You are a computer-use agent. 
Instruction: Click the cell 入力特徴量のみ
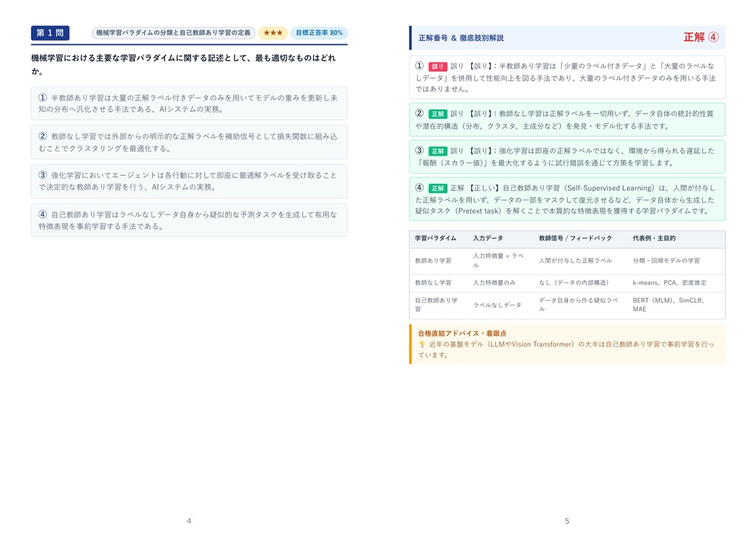pyautogui.click(x=494, y=283)
